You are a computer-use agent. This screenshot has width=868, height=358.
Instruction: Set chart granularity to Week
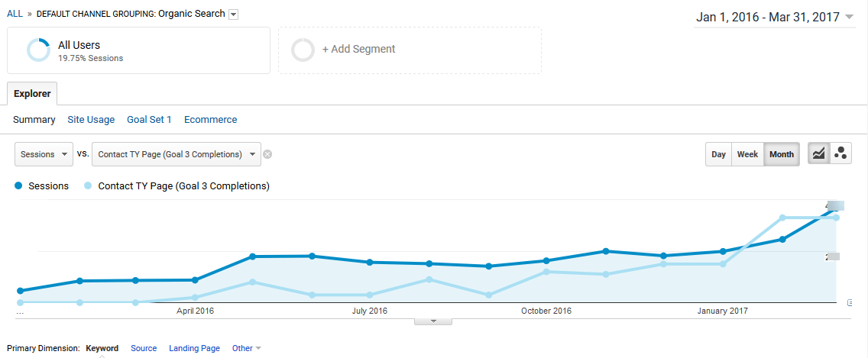(x=747, y=154)
